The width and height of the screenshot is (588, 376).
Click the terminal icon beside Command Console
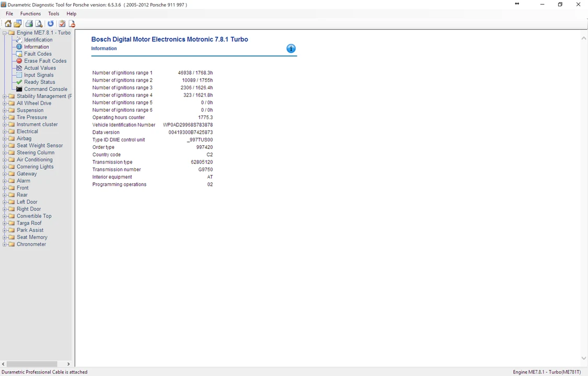[19, 89]
